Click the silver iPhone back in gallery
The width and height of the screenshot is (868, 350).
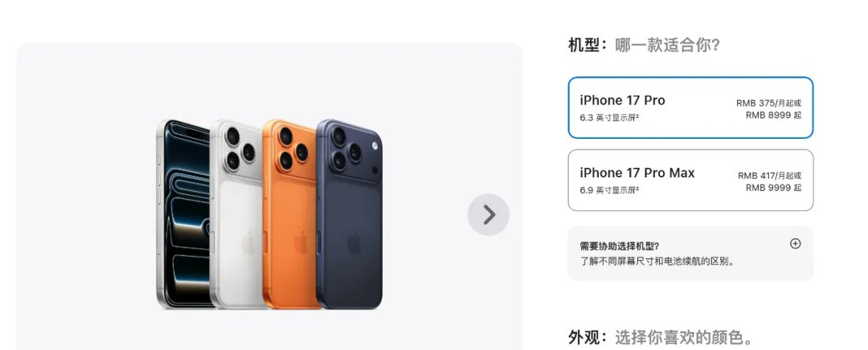(237, 214)
